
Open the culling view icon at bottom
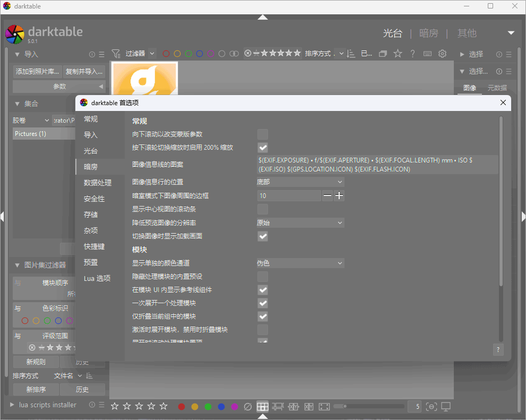tap(293, 406)
